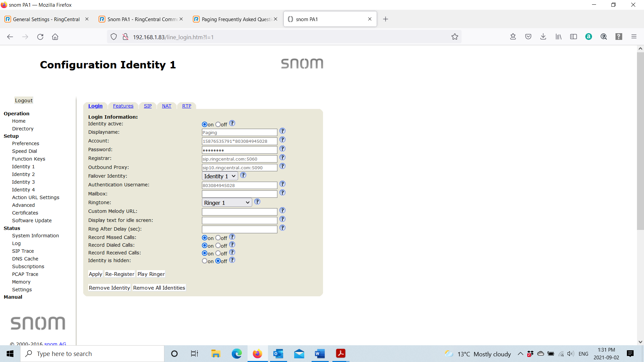
Task: Select Record Dialed Calls on option
Action: click(x=205, y=245)
